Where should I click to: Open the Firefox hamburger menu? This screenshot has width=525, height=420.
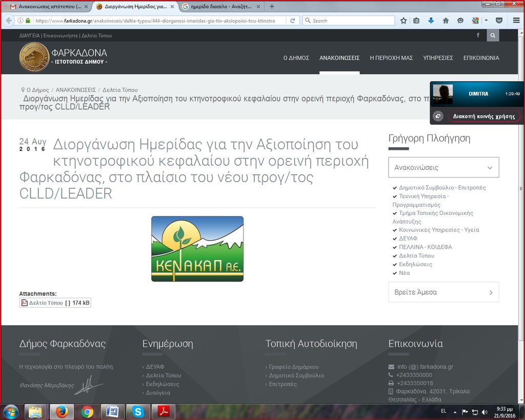tap(516, 21)
